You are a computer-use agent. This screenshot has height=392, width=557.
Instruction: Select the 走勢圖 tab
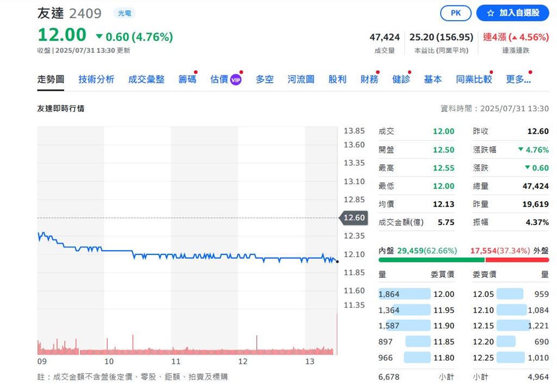coord(51,79)
